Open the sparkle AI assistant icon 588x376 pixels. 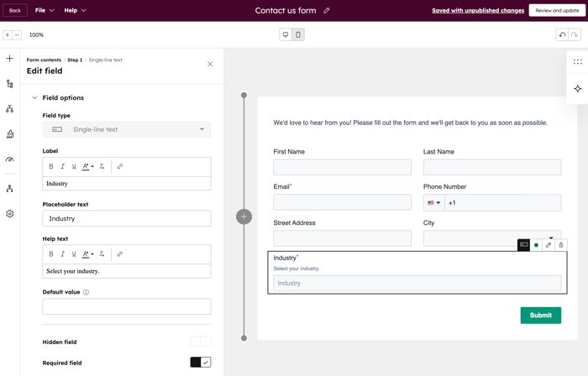click(577, 89)
